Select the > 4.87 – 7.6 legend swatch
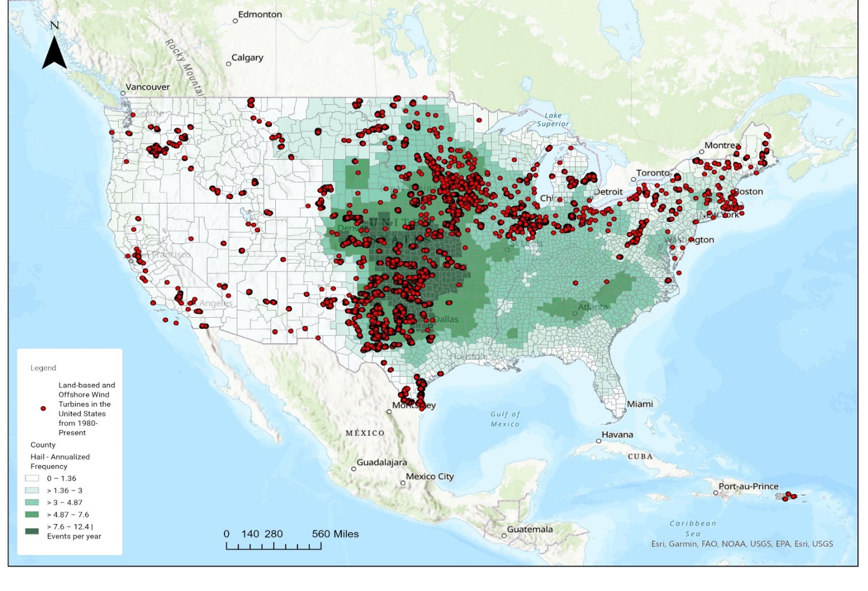868x591 pixels. tap(32, 515)
